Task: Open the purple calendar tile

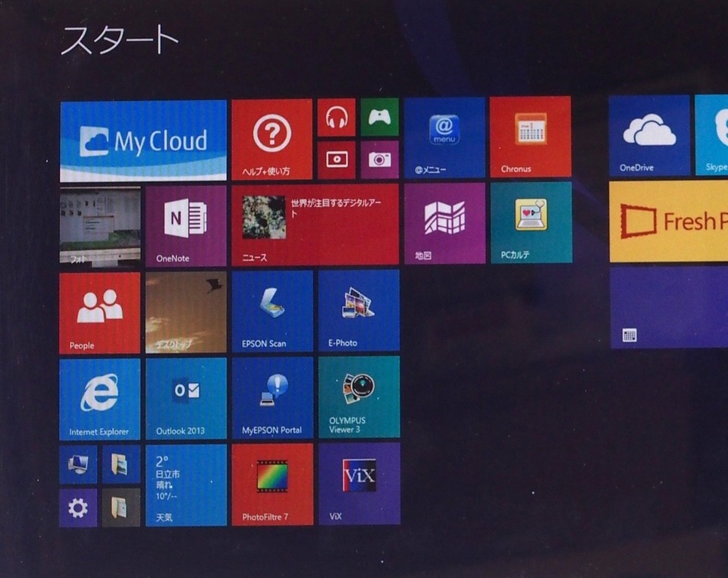Action: (669, 308)
